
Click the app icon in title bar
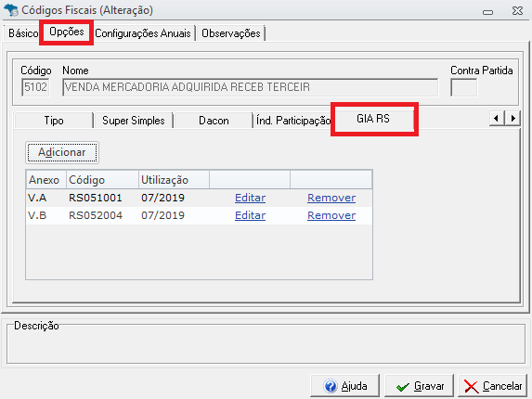(10, 10)
